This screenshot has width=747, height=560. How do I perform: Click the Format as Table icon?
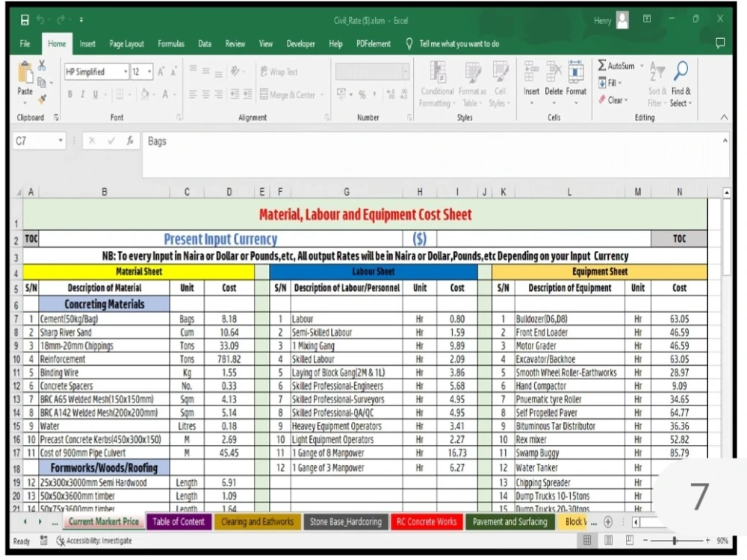tap(473, 72)
